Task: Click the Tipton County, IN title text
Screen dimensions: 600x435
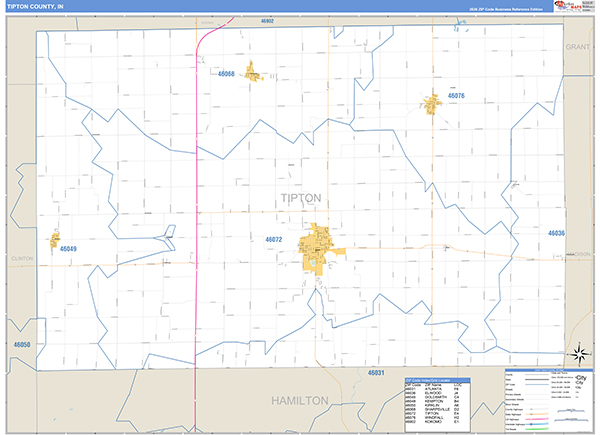Action: tap(35, 7)
